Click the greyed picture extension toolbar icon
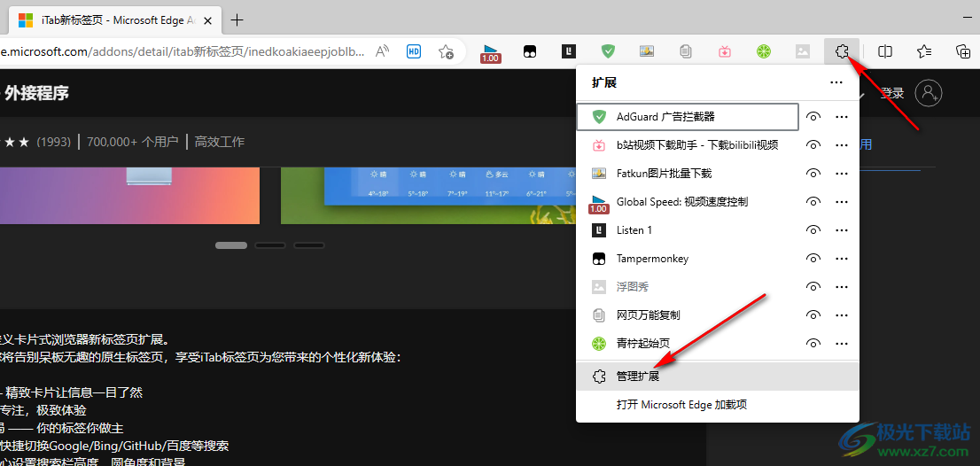980x466 pixels. pyautogui.click(x=803, y=51)
